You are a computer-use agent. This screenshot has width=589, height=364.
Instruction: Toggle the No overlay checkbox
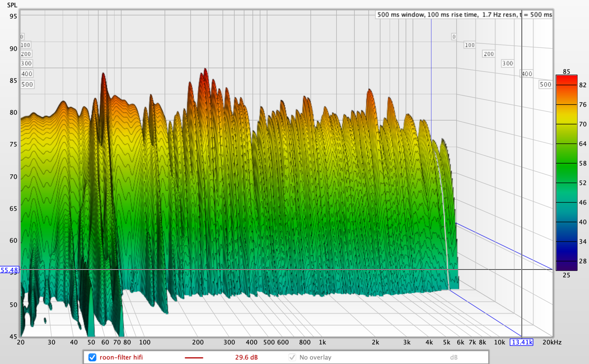point(292,357)
